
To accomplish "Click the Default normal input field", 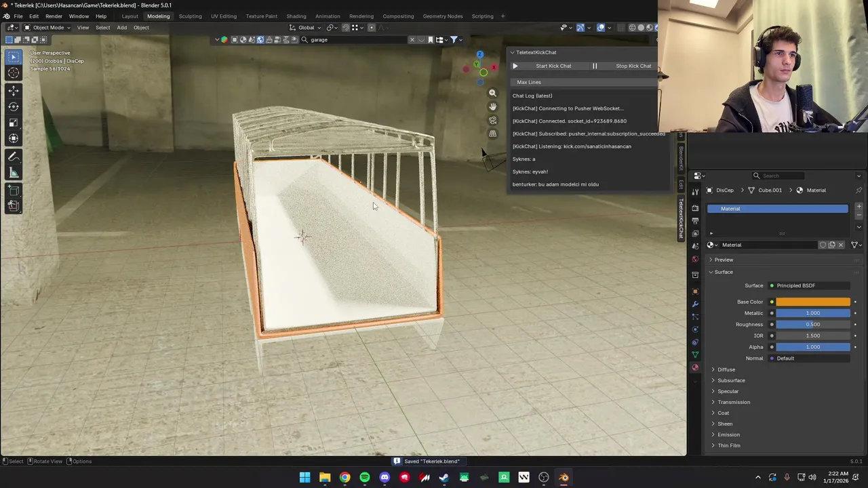I will (x=809, y=358).
